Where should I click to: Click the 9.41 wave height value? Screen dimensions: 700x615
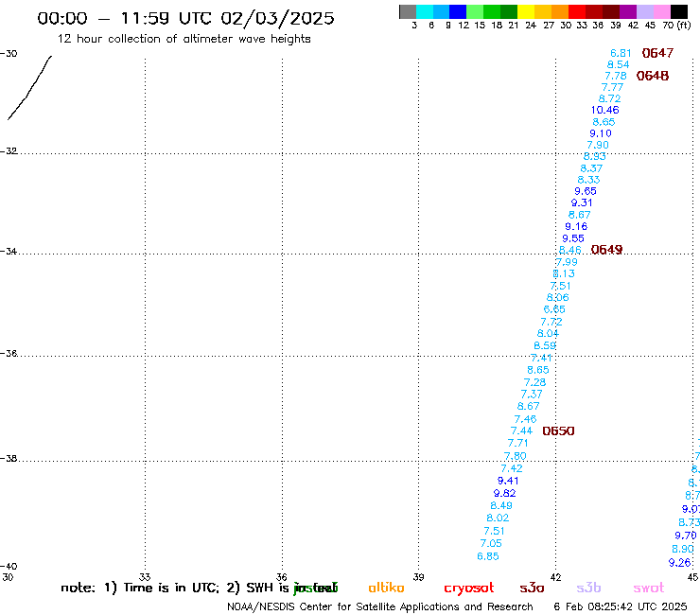[x=508, y=481]
